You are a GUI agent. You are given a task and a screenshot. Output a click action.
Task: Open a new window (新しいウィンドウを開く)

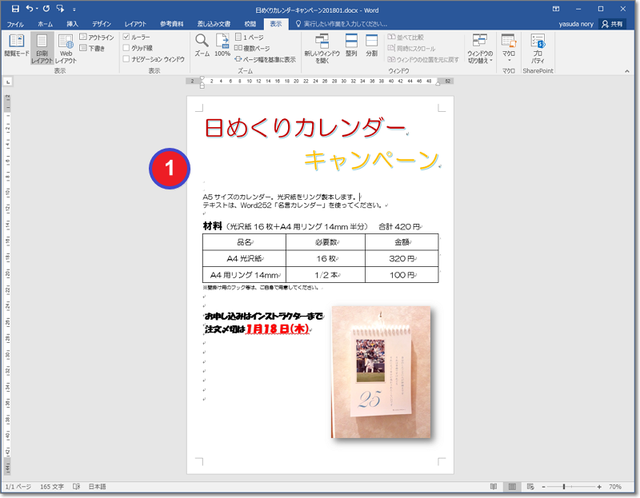pos(321,48)
